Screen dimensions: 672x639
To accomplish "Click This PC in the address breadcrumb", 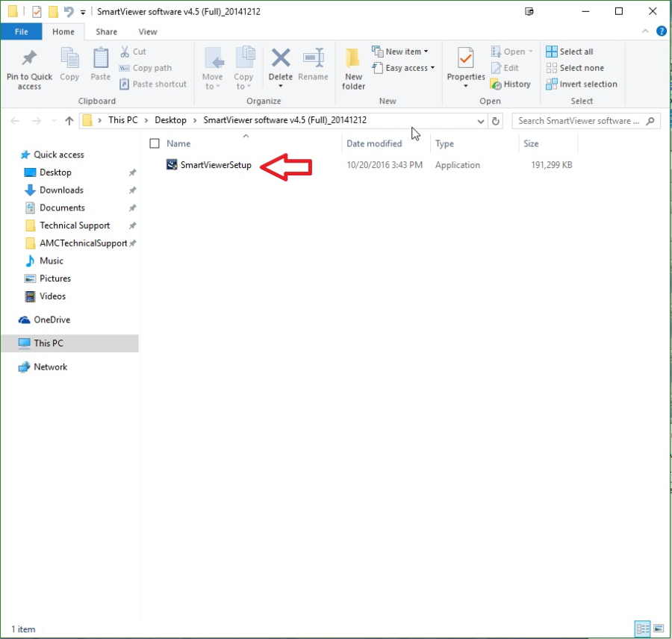I will pos(123,120).
